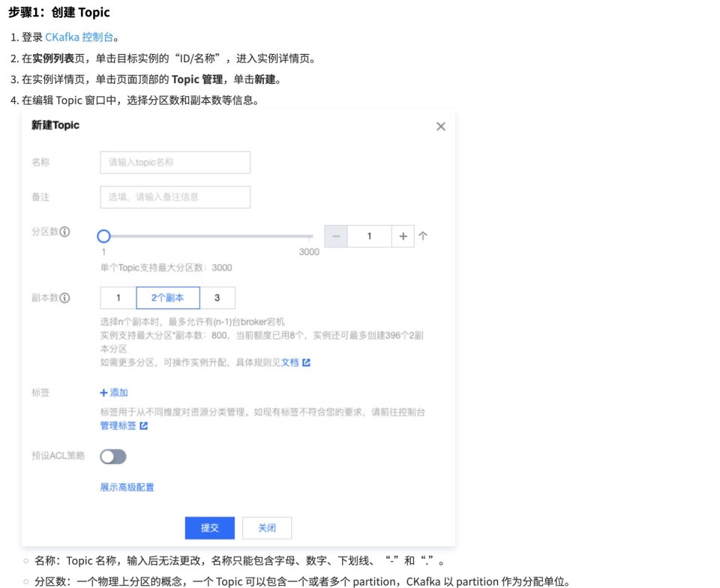Open the 文档 documentation link

tap(289, 362)
